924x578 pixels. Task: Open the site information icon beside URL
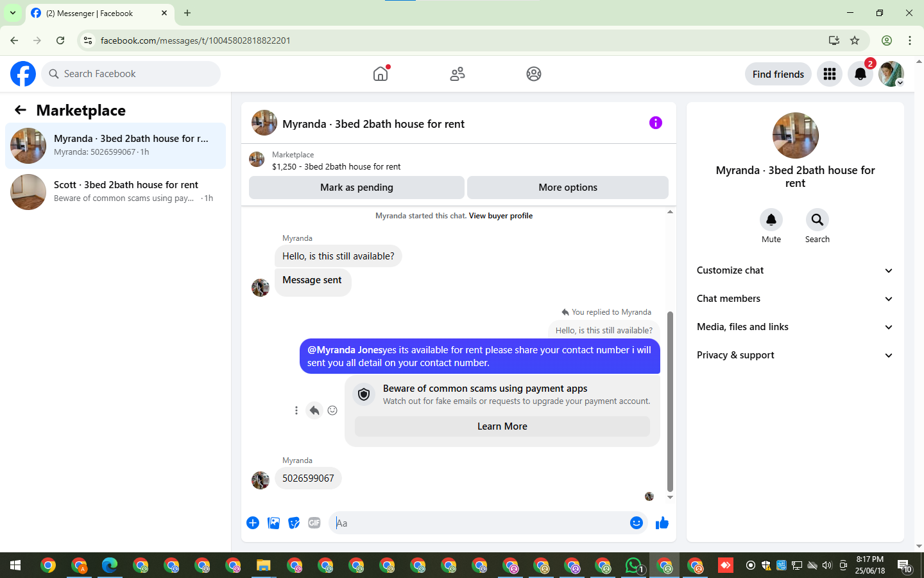[88, 40]
